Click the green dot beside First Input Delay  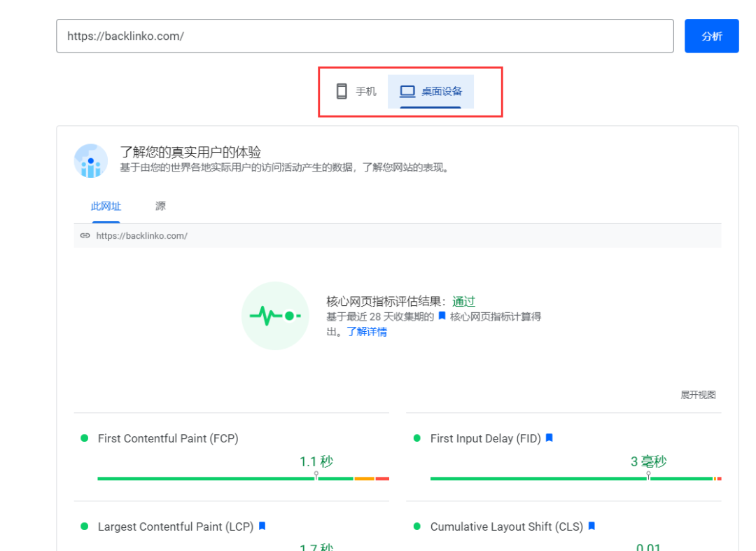pyautogui.click(x=418, y=438)
